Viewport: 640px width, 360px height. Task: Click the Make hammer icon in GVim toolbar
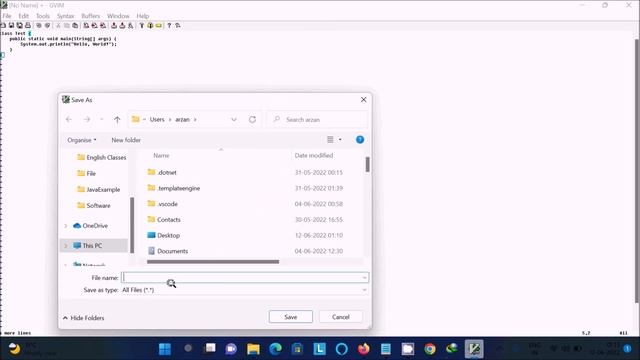pyautogui.click(x=142, y=25)
